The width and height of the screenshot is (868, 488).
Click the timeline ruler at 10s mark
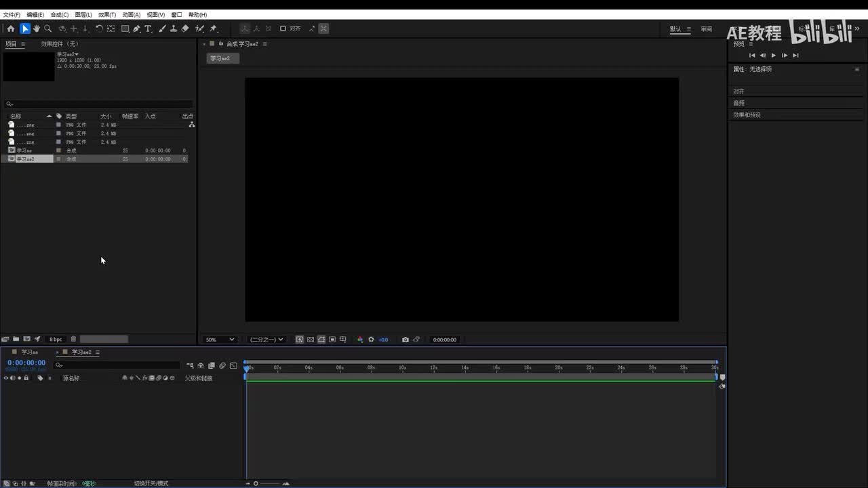coord(403,367)
